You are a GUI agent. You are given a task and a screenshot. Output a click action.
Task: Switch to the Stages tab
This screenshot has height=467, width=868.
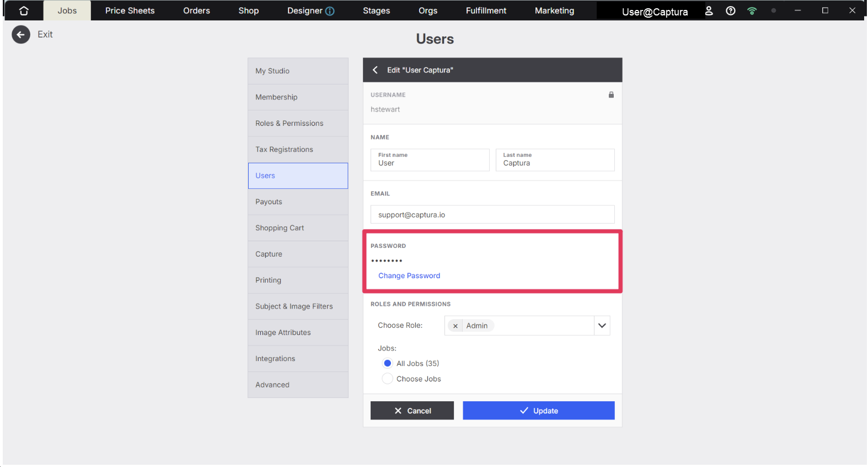tap(377, 10)
